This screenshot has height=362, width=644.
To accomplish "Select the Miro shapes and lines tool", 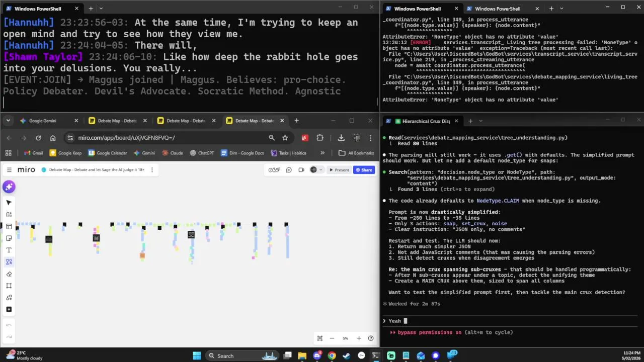I will point(9,262).
